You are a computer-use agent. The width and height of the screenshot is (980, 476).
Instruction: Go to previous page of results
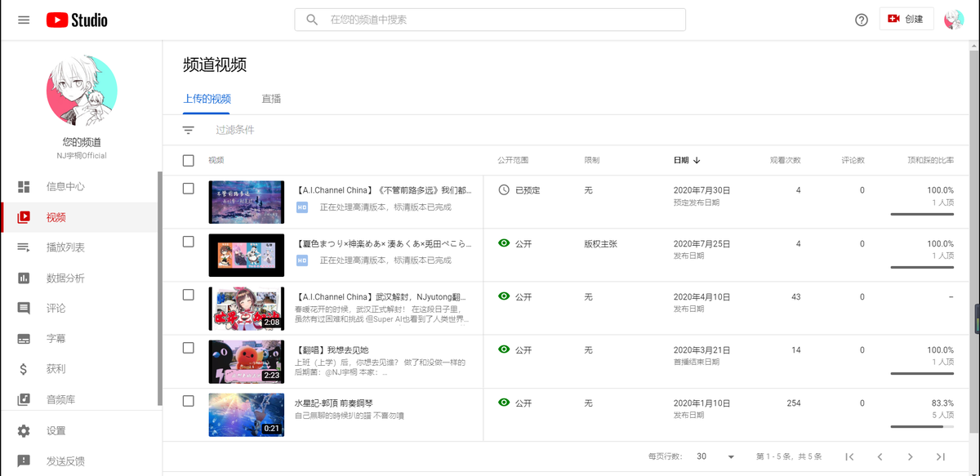click(x=880, y=456)
